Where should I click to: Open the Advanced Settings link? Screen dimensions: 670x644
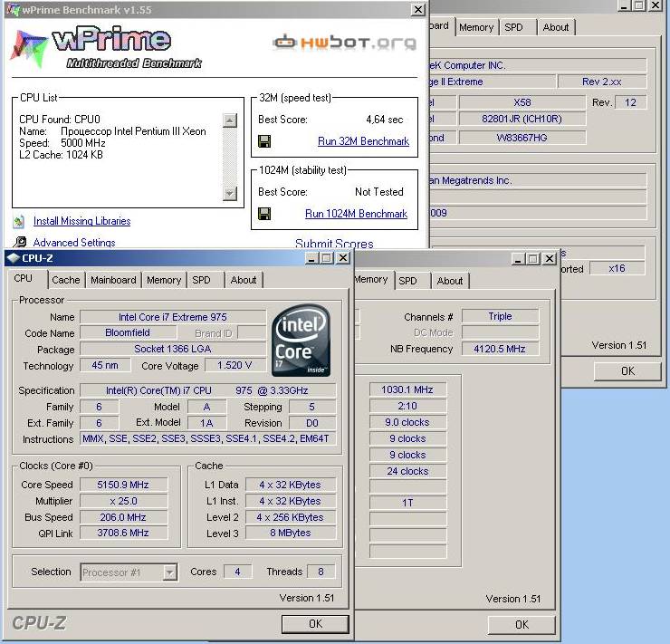pos(74,243)
